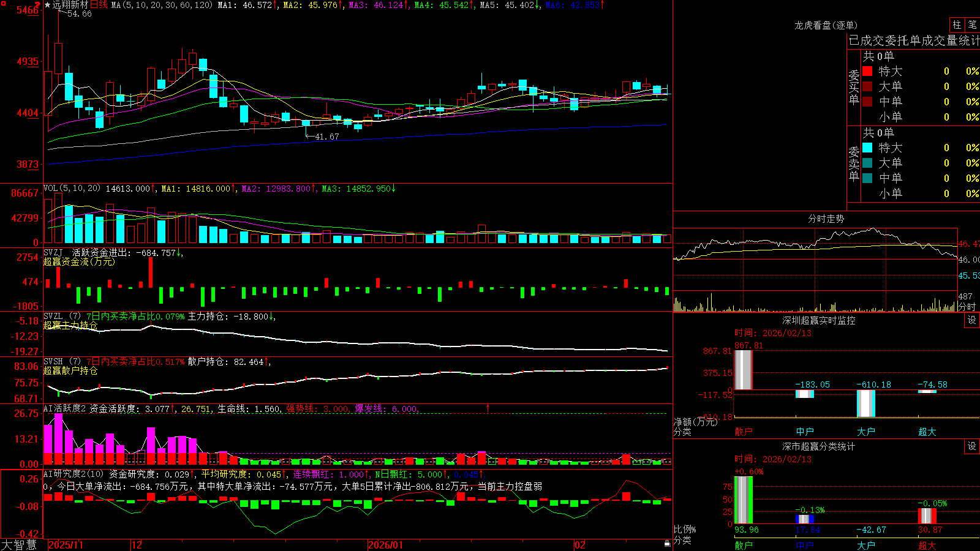
Task: Open 设 settings for 深圳超赢实时监控
Action: (972, 320)
